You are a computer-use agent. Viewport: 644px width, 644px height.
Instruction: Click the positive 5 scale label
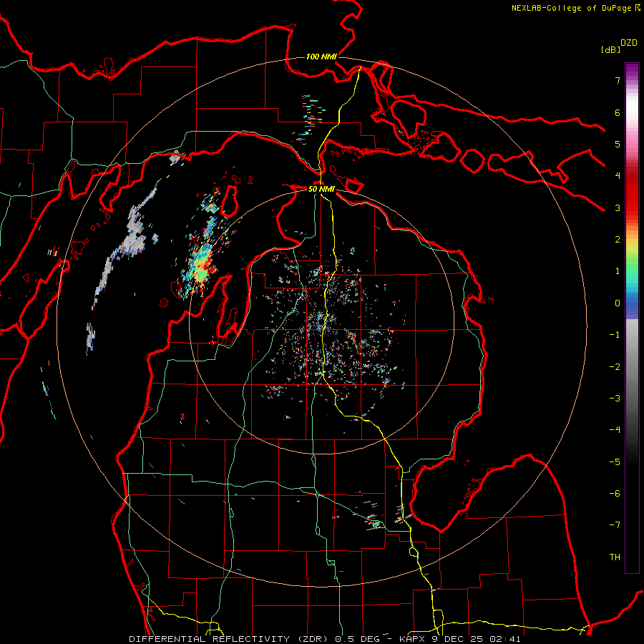[618, 144]
